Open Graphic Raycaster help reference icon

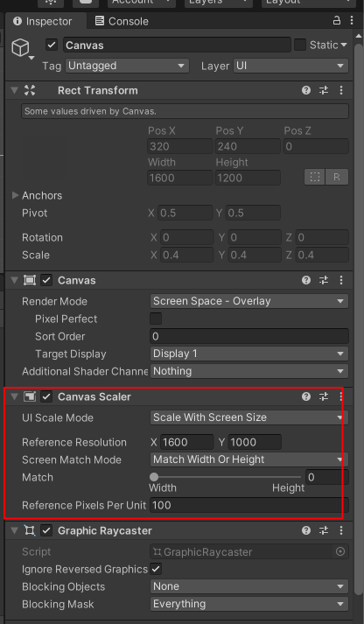(306, 530)
